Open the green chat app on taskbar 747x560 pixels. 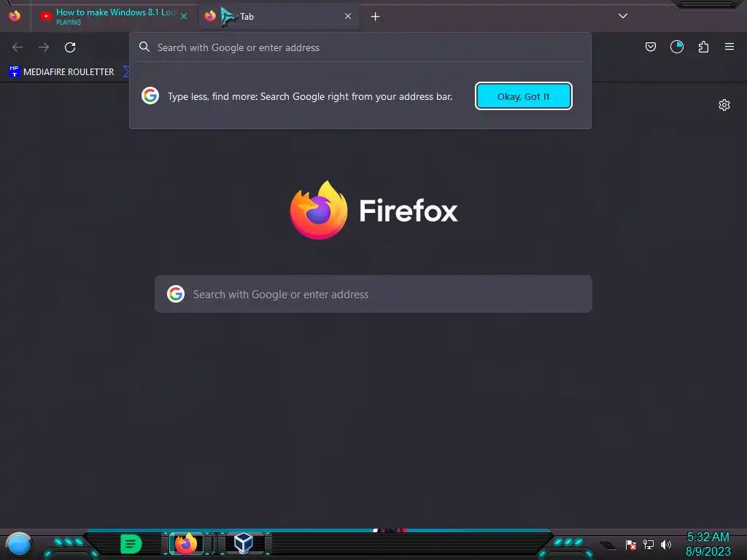pos(131,544)
